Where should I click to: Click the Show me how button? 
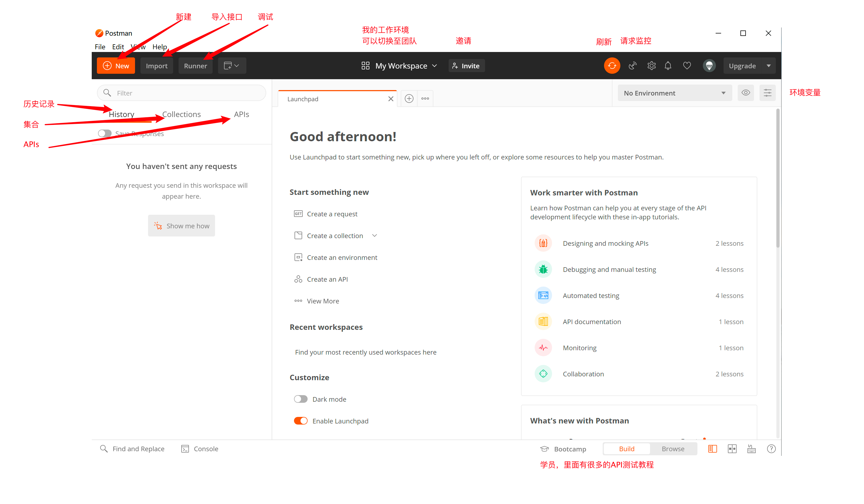pyautogui.click(x=181, y=226)
